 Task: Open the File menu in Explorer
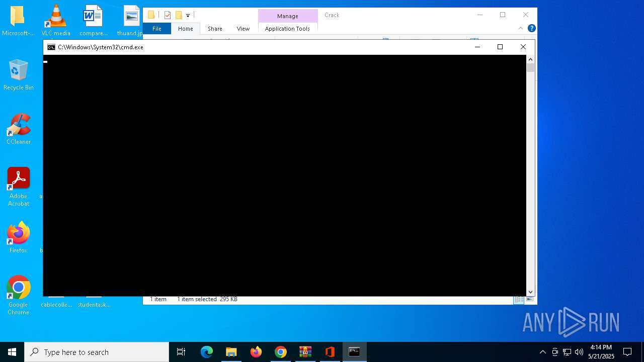point(157,29)
